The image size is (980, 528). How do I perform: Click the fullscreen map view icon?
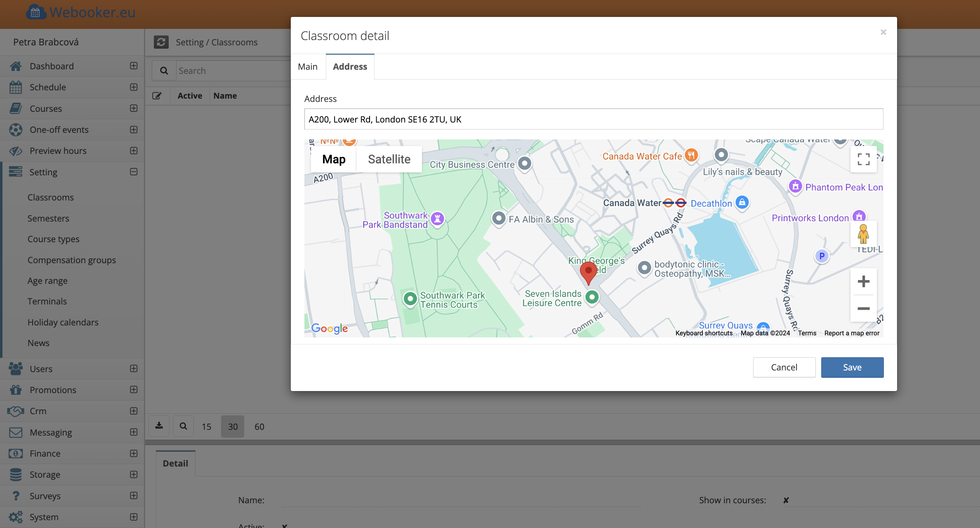tap(863, 159)
